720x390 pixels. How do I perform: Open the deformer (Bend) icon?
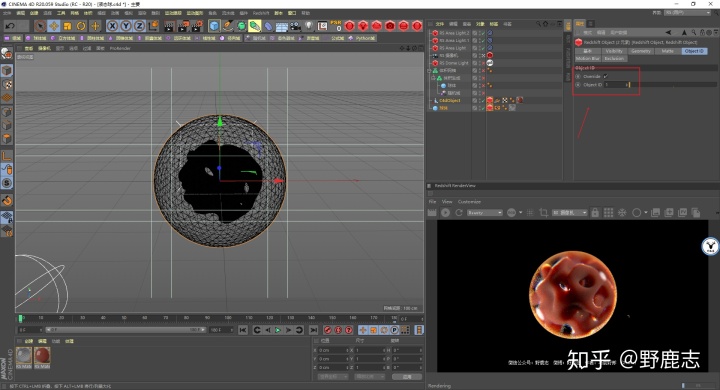pos(268,26)
